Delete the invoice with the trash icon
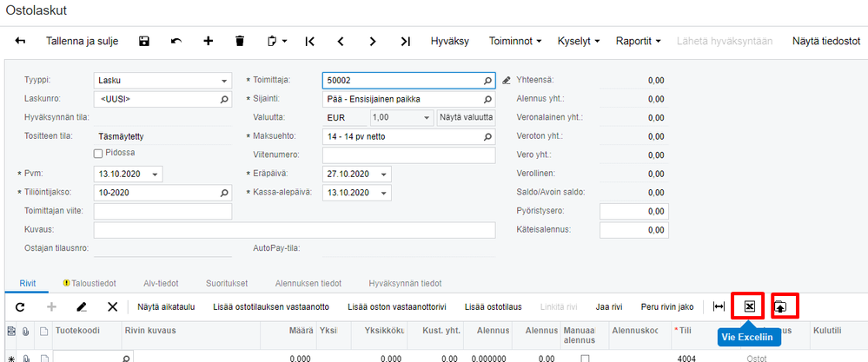Viewport: 868px width, 362px height. click(x=240, y=41)
